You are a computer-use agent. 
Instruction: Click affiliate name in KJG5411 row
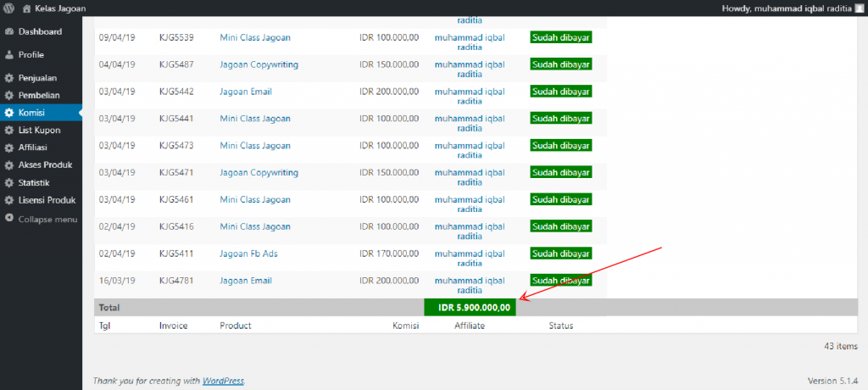pyautogui.click(x=470, y=258)
